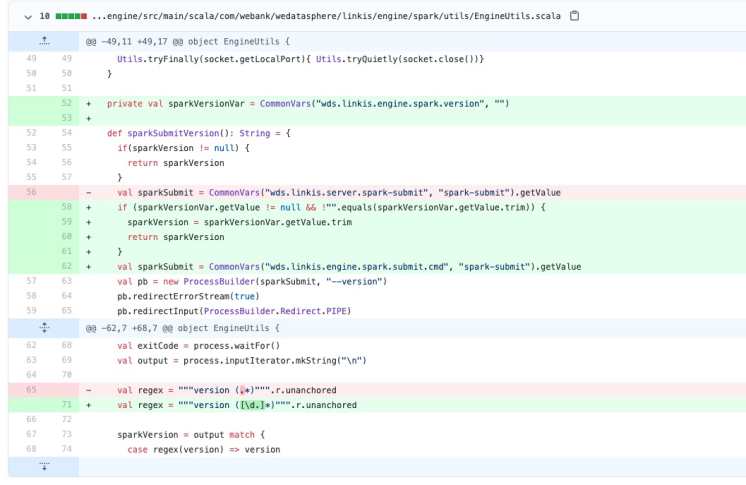Viewport: 746px width, 485px height.
Task: Select removed line number 56
Action: pyautogui.click(x=31, y=192)
